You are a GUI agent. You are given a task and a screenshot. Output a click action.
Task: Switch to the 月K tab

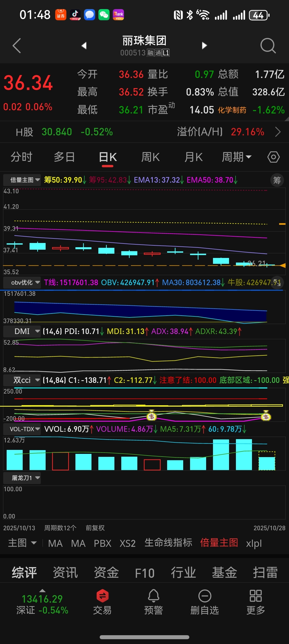pos(194,157)
